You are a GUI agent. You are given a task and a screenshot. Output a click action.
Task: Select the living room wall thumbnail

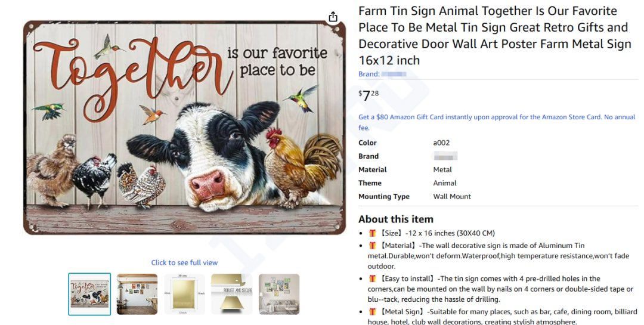(x=279, y=294)
